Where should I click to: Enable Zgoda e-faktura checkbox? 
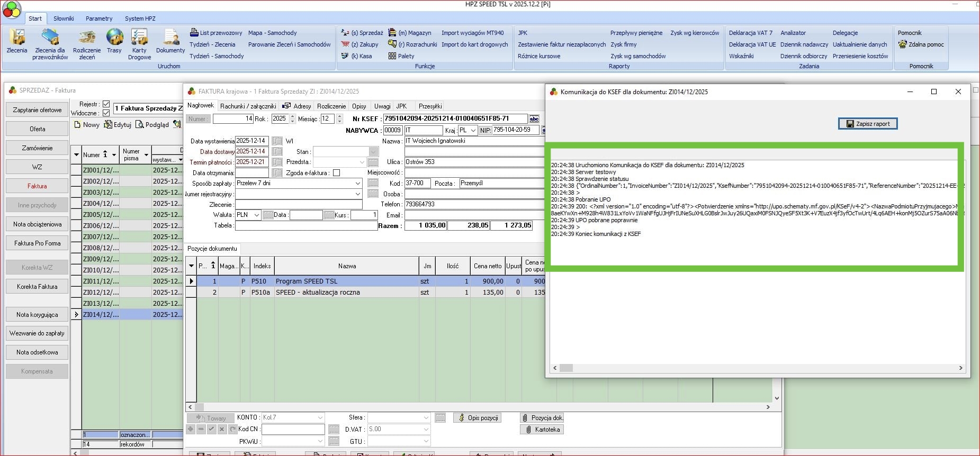pos(336,173)
